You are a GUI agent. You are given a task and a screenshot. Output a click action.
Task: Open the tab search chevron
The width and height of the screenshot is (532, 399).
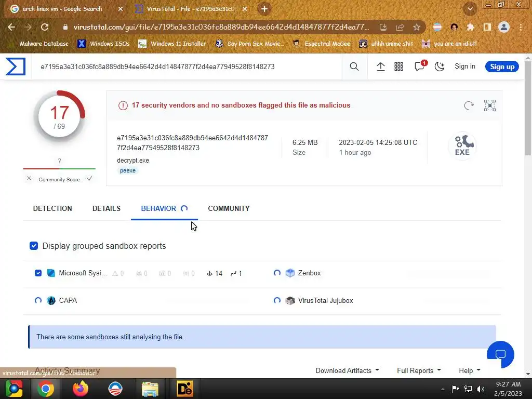tap(470, 9)
